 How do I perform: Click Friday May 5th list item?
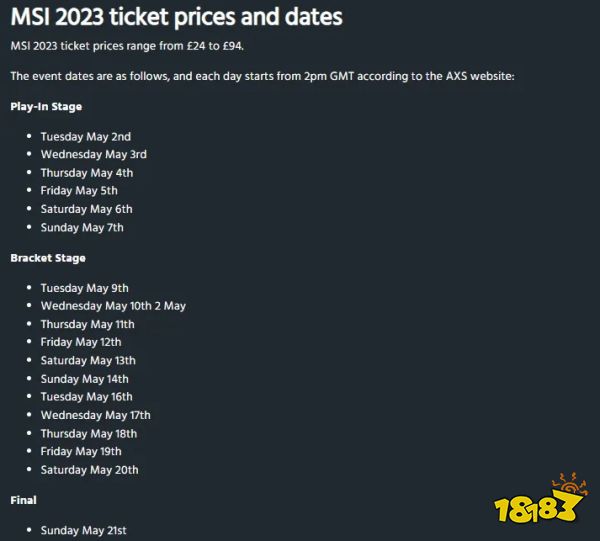tap(79, 191)
